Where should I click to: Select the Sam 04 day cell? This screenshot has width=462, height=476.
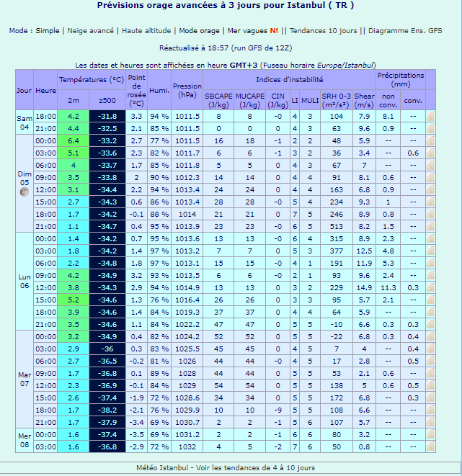[x=25, y=122]
